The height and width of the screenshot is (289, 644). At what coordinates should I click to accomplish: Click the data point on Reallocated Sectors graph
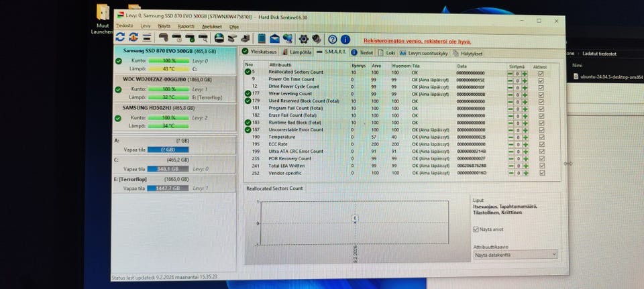point(356,223)
